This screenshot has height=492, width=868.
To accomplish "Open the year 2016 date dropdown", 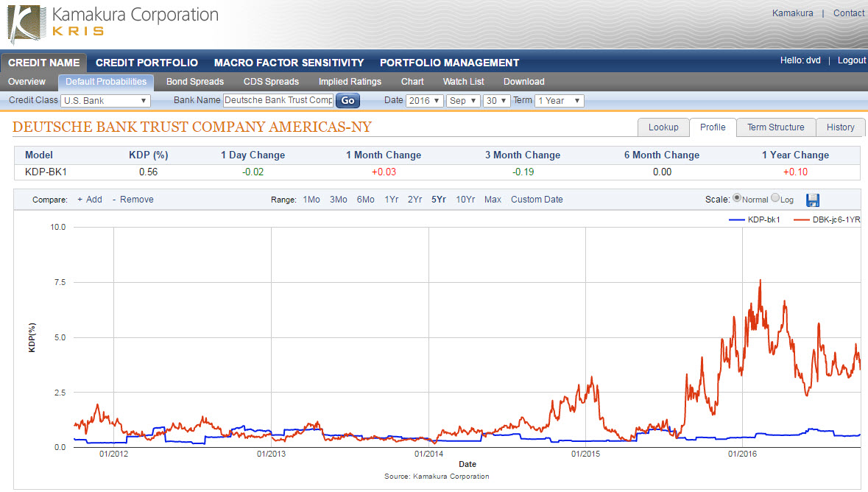I will (424, 101).
